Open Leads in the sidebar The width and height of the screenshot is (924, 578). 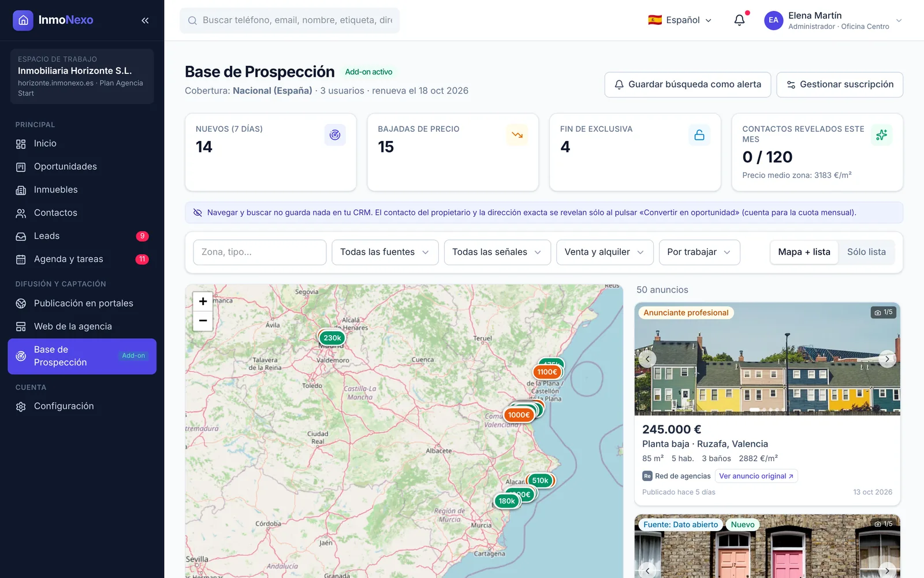(x=82, y=236)
